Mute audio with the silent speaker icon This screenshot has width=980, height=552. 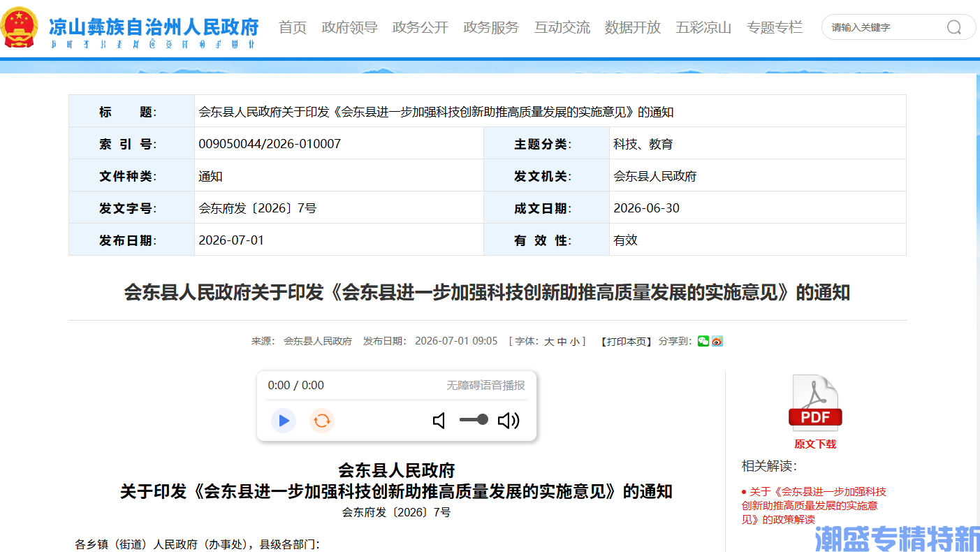pos(439,421)
